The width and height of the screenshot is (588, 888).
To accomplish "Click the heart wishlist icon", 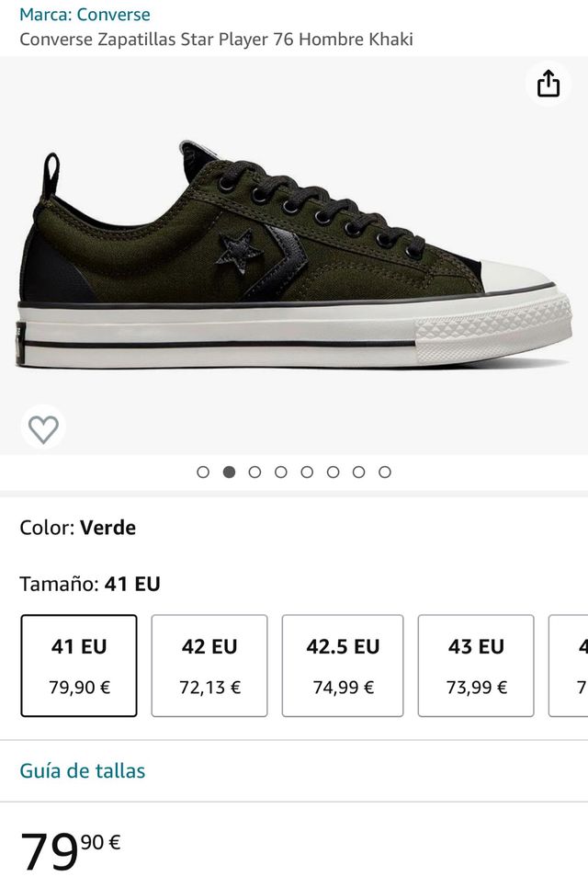I will click(41, 427).
